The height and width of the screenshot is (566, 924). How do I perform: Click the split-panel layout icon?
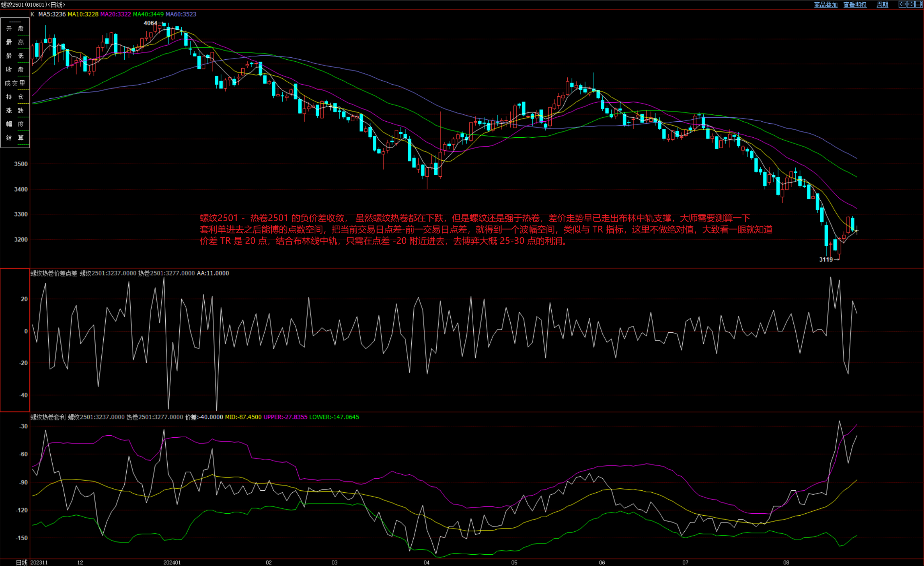pyautogui.click(x=919, y=4)
